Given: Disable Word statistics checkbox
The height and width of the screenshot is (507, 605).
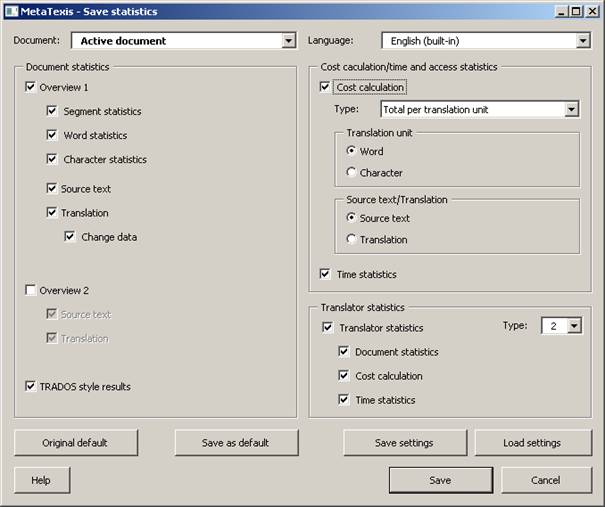Looking at the screenshot, I should (52, 135).
